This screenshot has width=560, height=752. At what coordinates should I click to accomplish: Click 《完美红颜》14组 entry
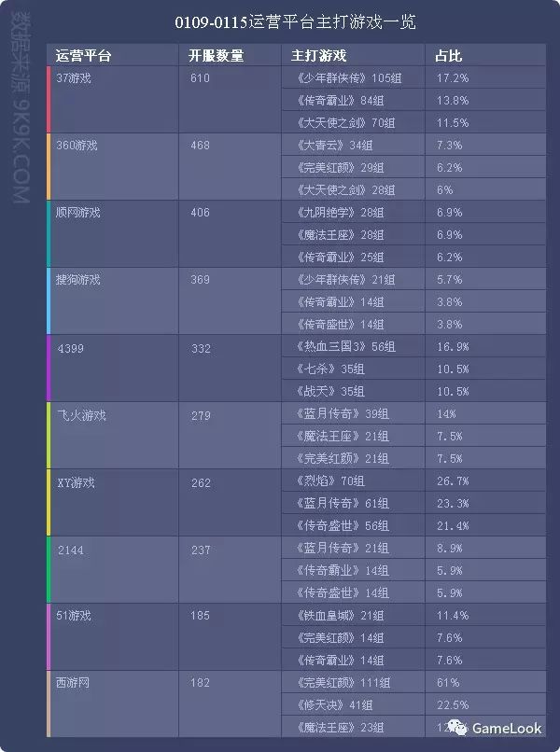[341, 638]
